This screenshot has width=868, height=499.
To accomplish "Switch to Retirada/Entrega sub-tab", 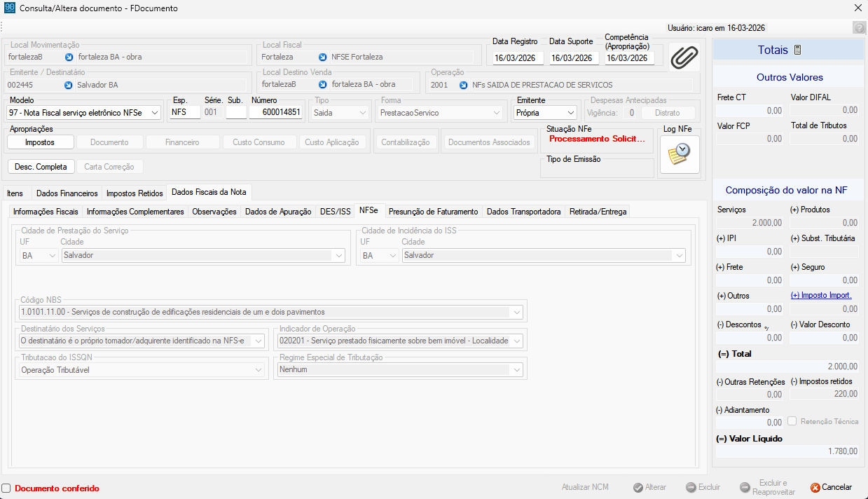I will point(598,212).
